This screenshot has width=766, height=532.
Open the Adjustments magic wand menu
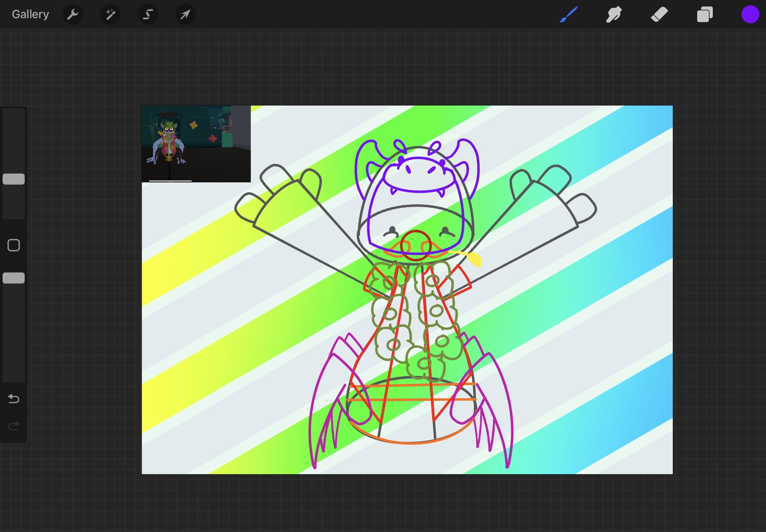[110, 14]
